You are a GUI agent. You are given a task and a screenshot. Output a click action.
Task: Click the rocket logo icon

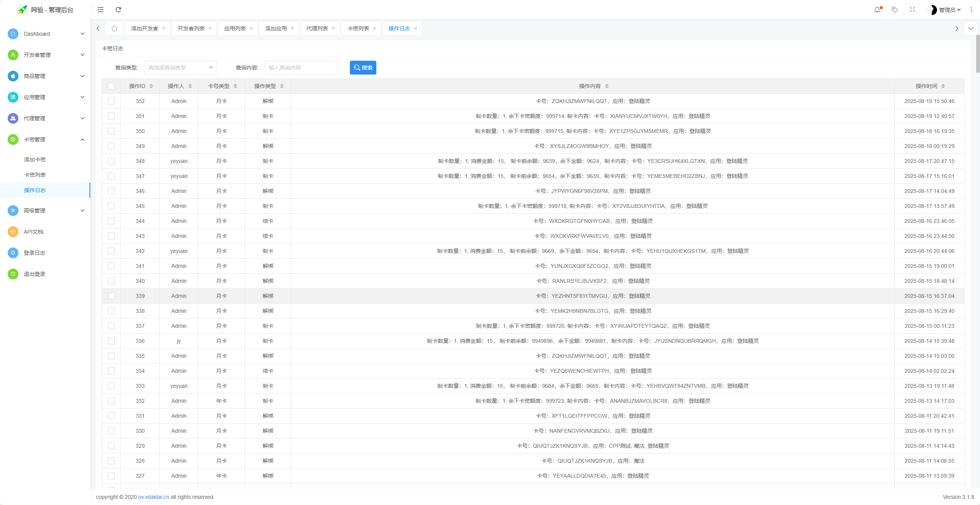[x=22, y=10]
